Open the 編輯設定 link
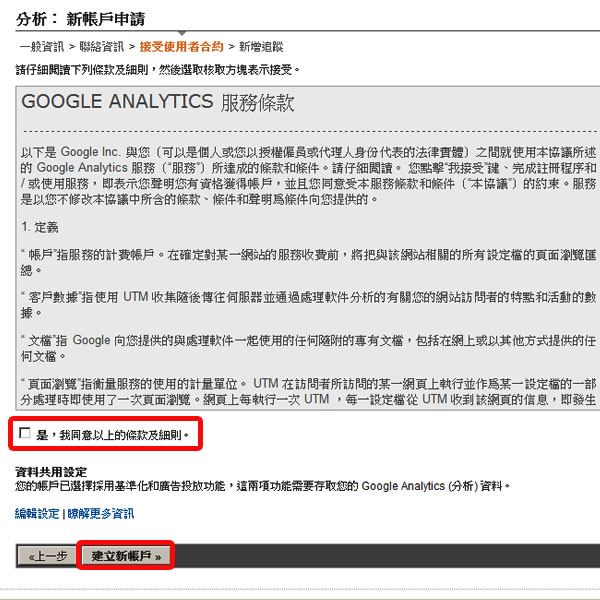Image resolution: width=600 pixels, height=600 pixels. point(37,514)
